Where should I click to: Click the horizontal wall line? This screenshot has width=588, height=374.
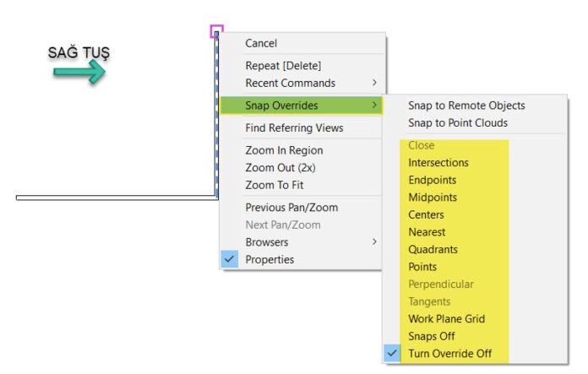click(x=117, y=198)
